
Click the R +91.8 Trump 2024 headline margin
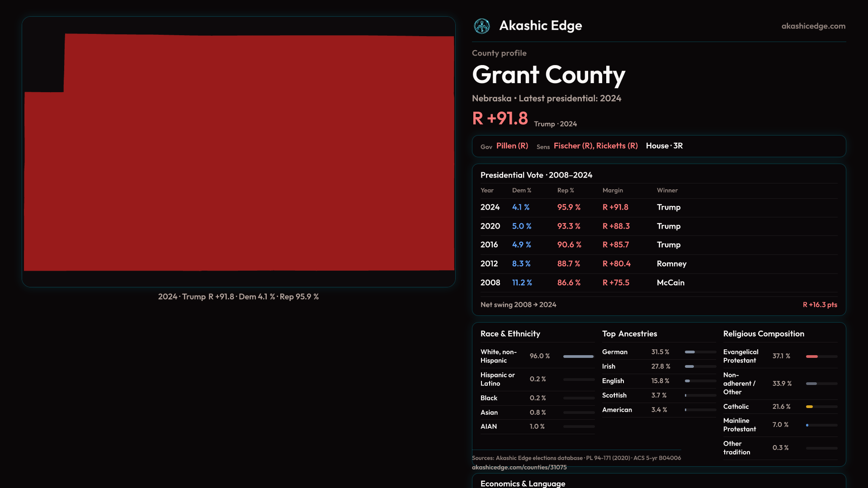point(500,119)
